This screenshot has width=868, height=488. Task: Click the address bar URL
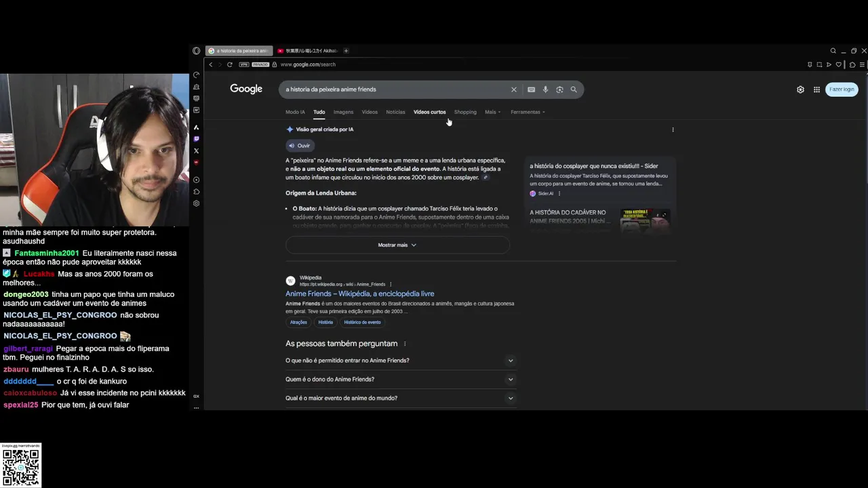point(308,64)
